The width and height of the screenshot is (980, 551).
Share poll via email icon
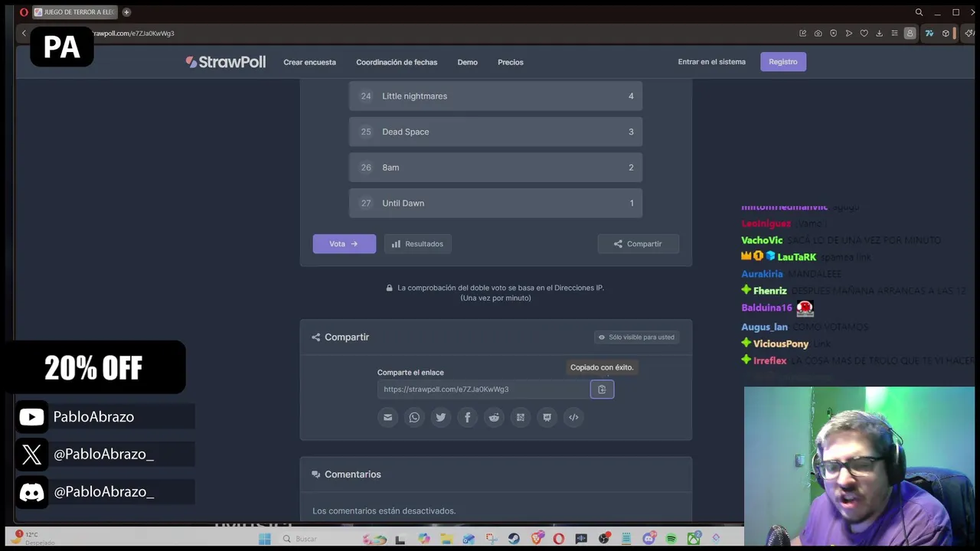(387, 417)
